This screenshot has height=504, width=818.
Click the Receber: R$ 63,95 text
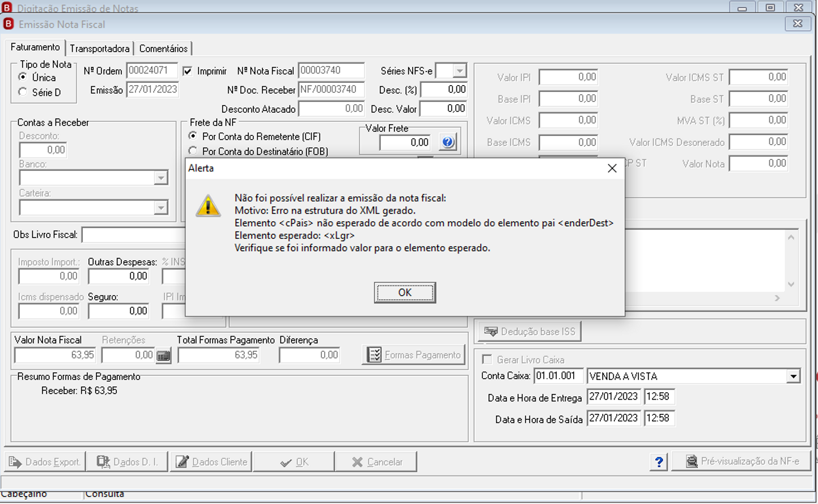point(79,391)
